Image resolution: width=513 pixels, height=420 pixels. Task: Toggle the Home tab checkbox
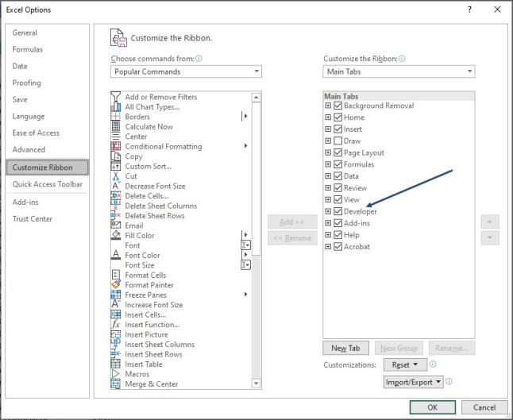[338, 118]
